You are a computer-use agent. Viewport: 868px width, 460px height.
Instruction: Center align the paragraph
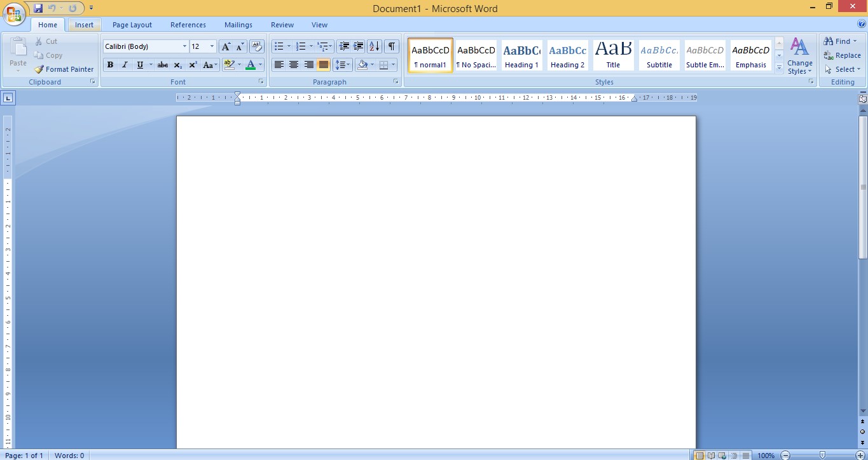pos(293,65)
